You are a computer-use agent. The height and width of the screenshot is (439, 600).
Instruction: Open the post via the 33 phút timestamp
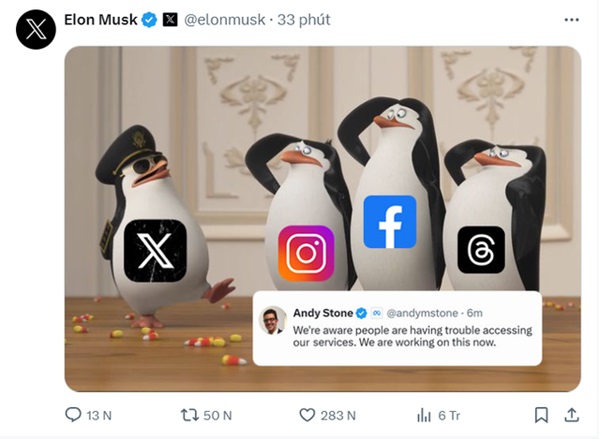(x=304, y=19)
